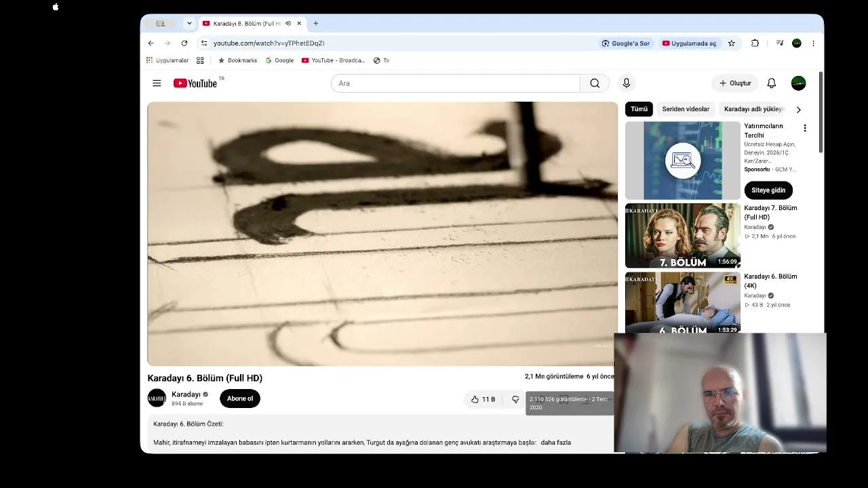The image size is (868, 488).
Task: Open the YouTube guide hamburger menu
Action: tap(157, 83)
